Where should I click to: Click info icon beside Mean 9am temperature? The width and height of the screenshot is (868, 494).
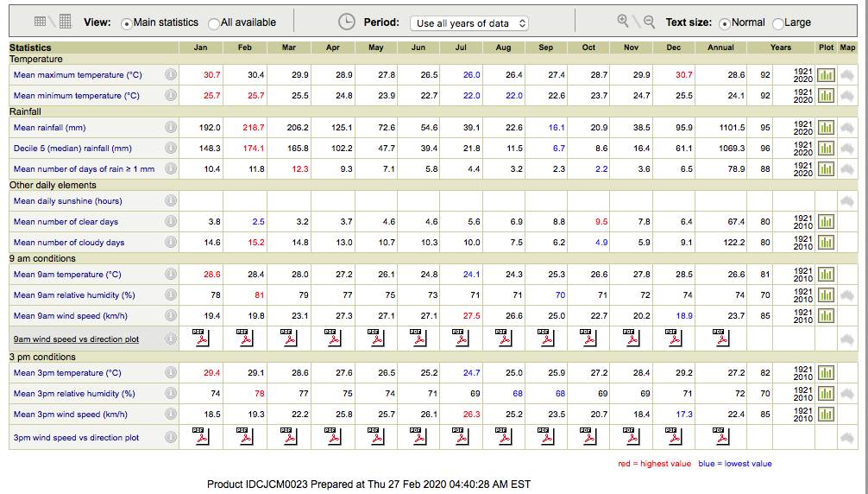(171, 275)
